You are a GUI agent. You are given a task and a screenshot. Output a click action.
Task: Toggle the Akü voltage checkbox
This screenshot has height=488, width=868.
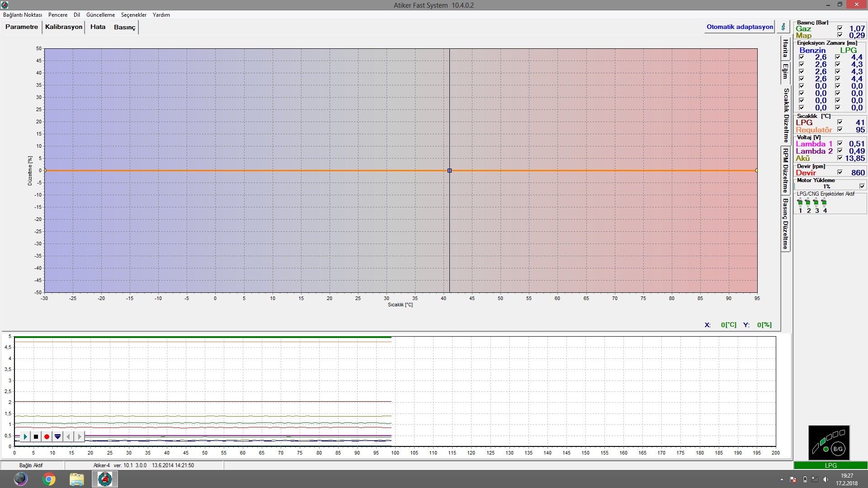[840, 158]
